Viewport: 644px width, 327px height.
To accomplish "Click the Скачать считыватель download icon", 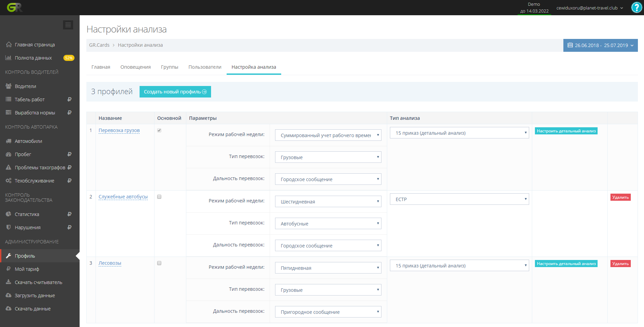I will 9,282.
